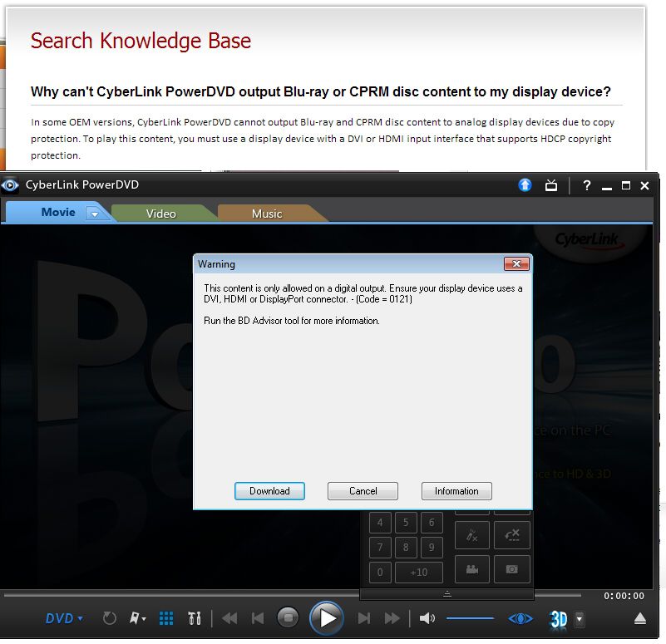Enable 3D playback mode

558,618
